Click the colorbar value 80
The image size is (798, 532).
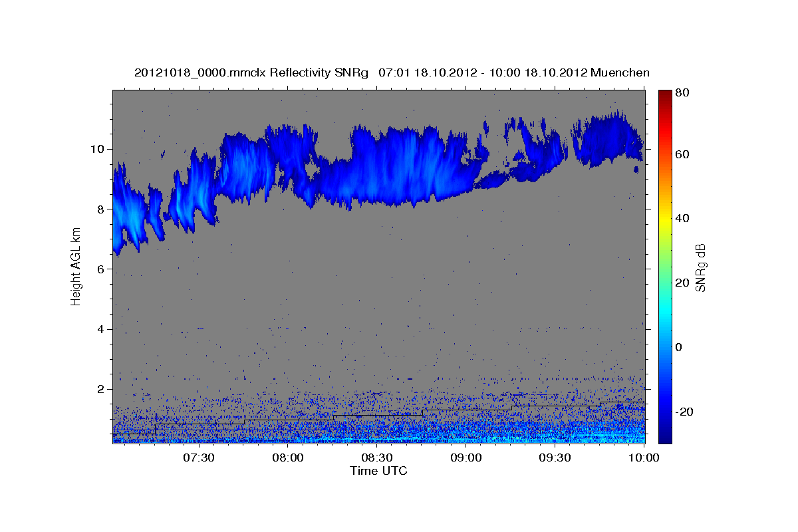(684, 93)
